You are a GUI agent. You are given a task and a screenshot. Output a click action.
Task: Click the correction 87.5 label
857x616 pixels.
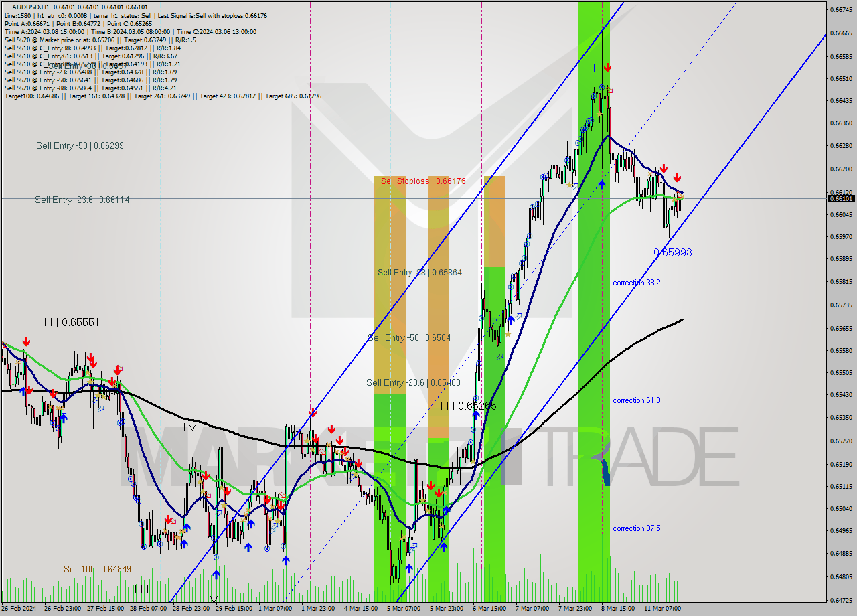click(x=637, y=528)
